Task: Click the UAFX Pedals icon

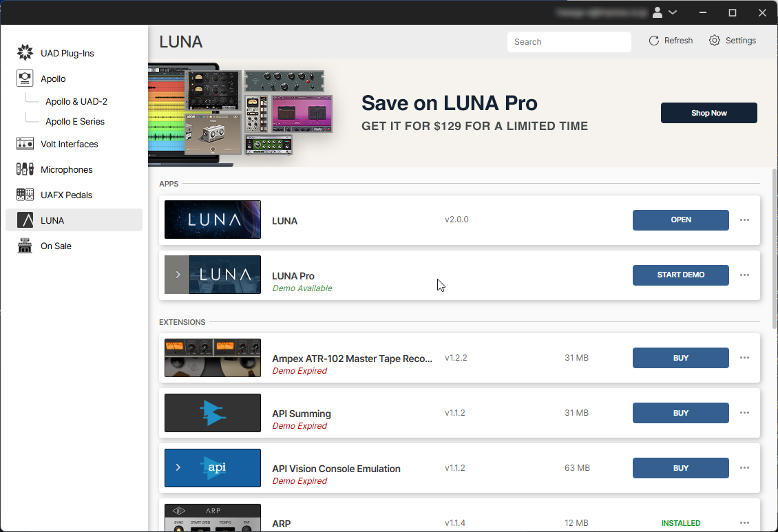Action: [25, 194]
